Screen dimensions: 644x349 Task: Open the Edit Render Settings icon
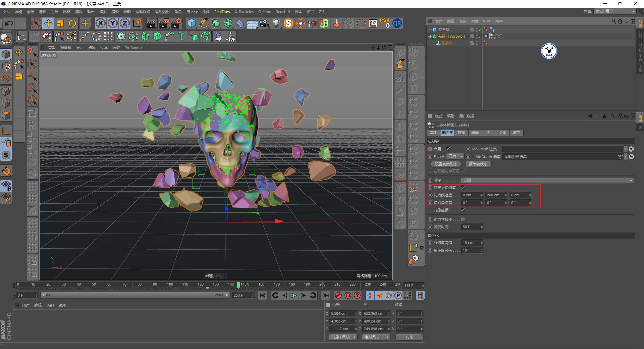176,23
